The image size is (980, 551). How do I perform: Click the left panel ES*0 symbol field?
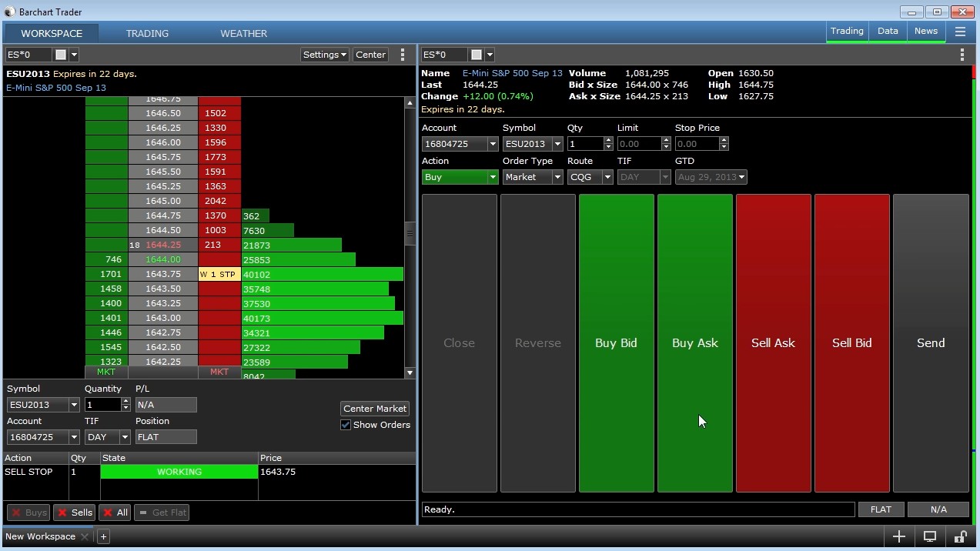28,55
